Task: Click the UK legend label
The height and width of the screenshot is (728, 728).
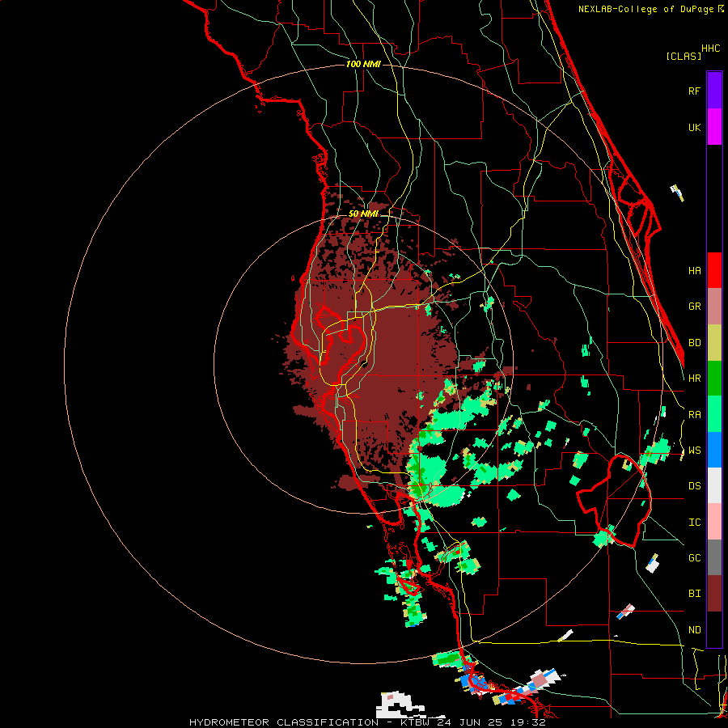Action: pos(694,127)
